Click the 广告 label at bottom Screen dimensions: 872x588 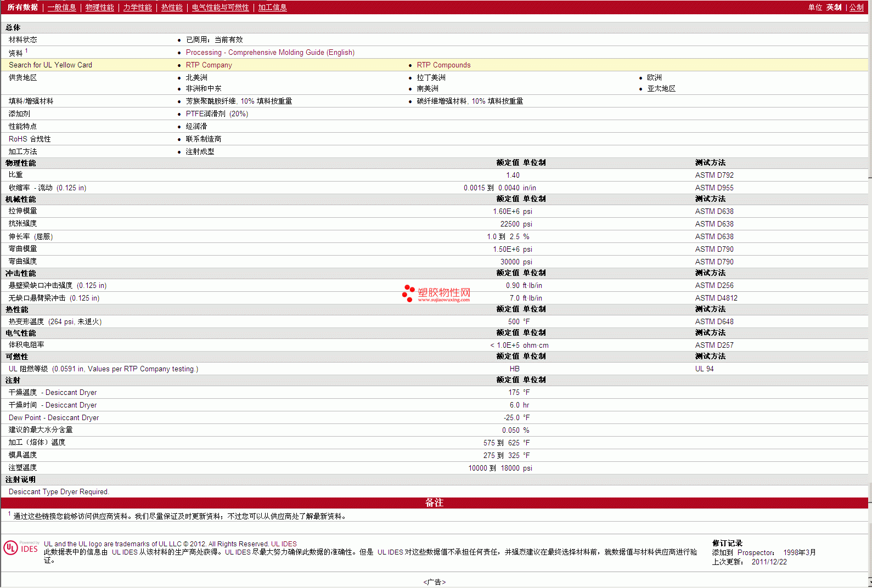click(x=434, y=582)
